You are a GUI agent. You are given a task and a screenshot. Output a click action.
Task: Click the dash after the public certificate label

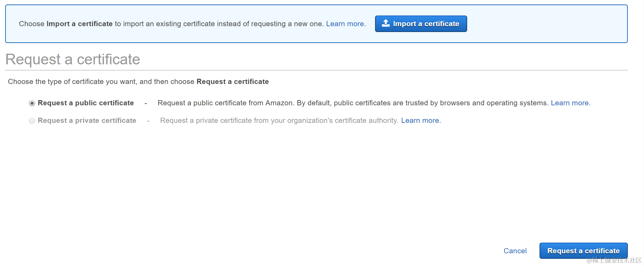(146, 103)
